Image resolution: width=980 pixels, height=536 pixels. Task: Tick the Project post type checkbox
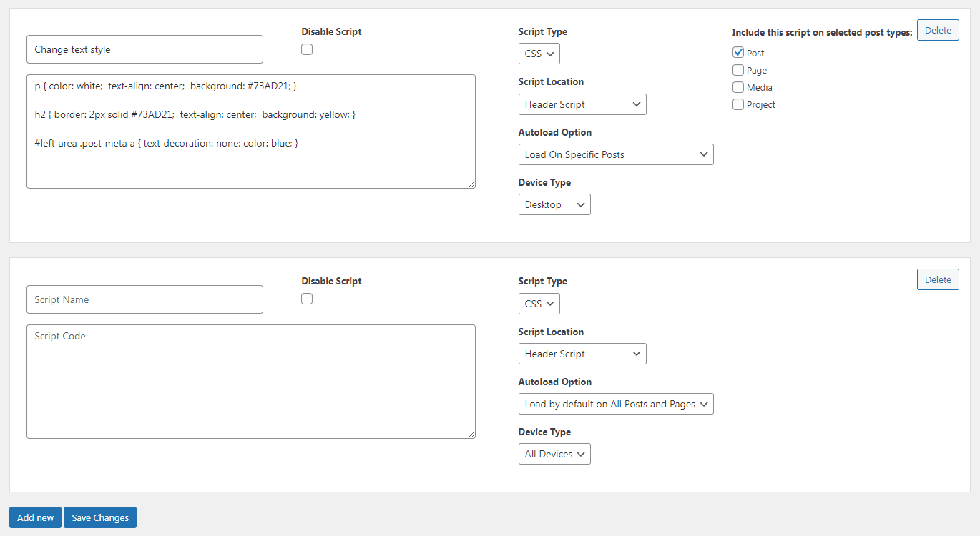738,104
